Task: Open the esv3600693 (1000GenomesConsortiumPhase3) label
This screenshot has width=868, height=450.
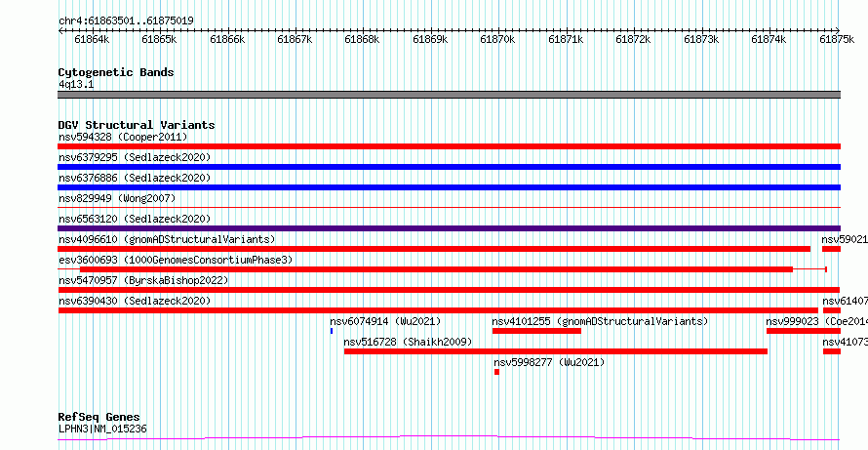Action: [x=176, y=260]
